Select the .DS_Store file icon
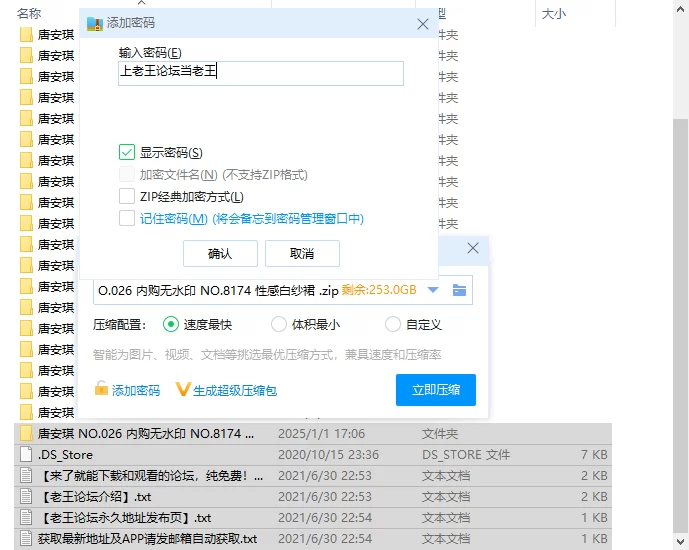Screen dimensions: 689x550 27,455
